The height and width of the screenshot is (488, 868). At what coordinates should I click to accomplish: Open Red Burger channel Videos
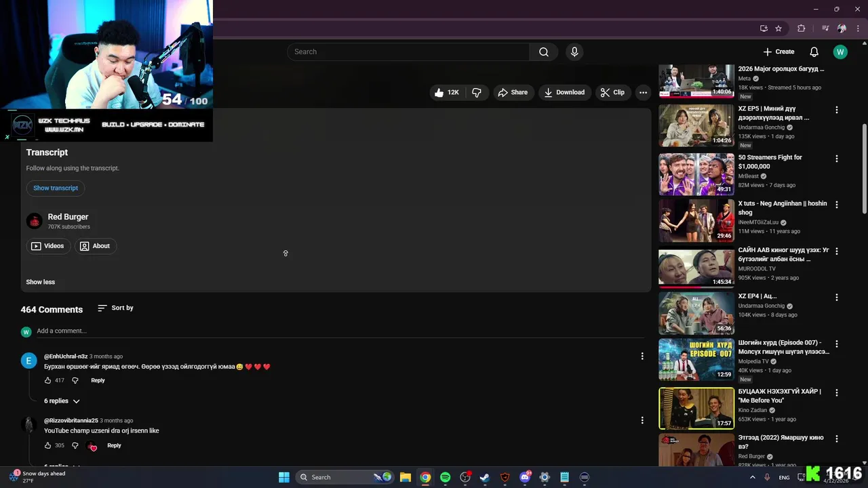pos(47,246)
